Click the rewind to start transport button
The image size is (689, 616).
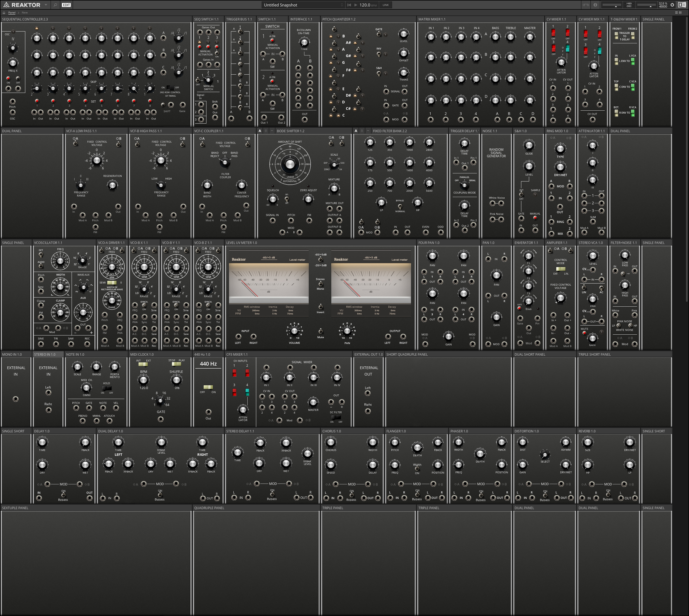click(349, 5)
